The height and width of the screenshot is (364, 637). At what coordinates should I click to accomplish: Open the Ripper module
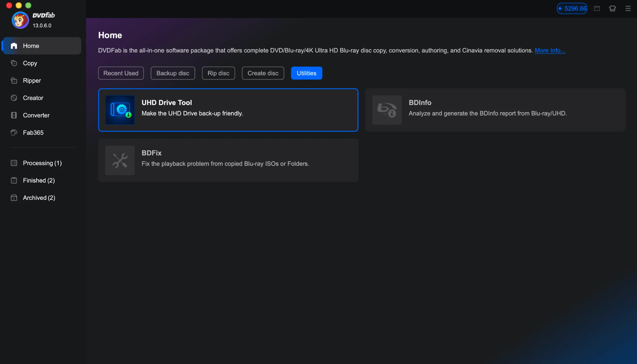tap(42, 81)
